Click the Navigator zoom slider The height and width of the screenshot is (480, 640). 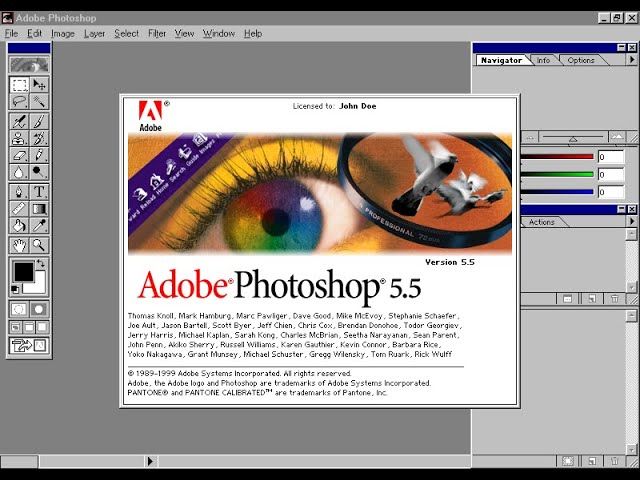click(x=573, y=138)
